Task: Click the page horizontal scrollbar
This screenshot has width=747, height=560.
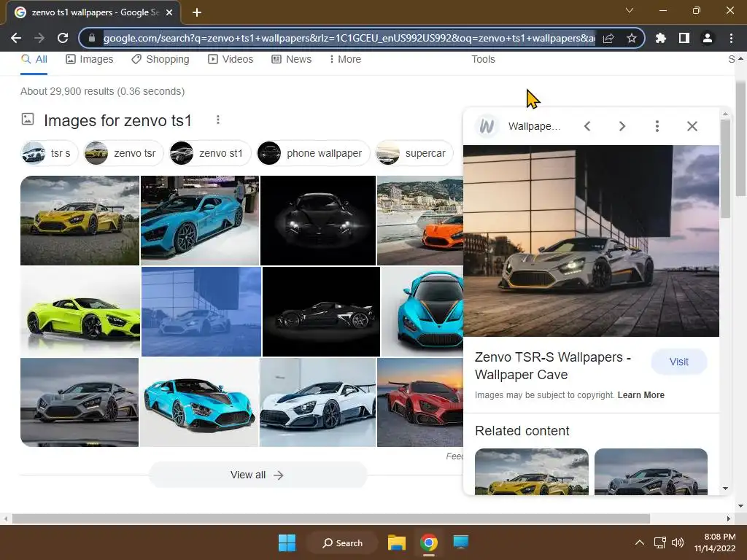Action: click(x=331, y=518)
